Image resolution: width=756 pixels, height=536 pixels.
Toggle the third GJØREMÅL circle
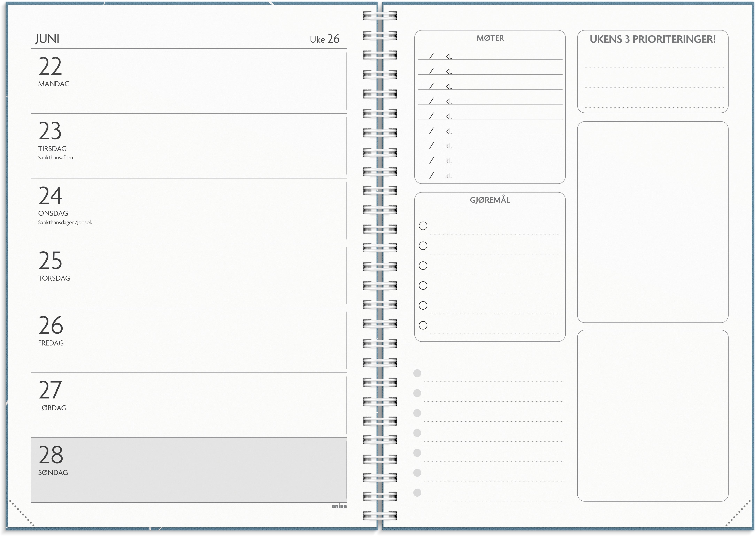[x=423, y=265]
